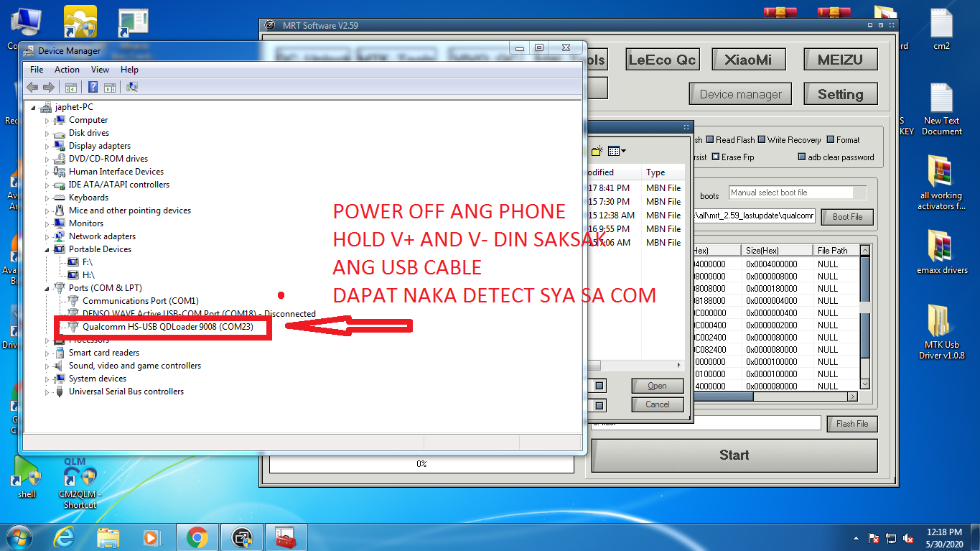This screenshot has height=551, width=980.
Task: Click the blue Help question mark icon
Action: [x=93, y=87]
